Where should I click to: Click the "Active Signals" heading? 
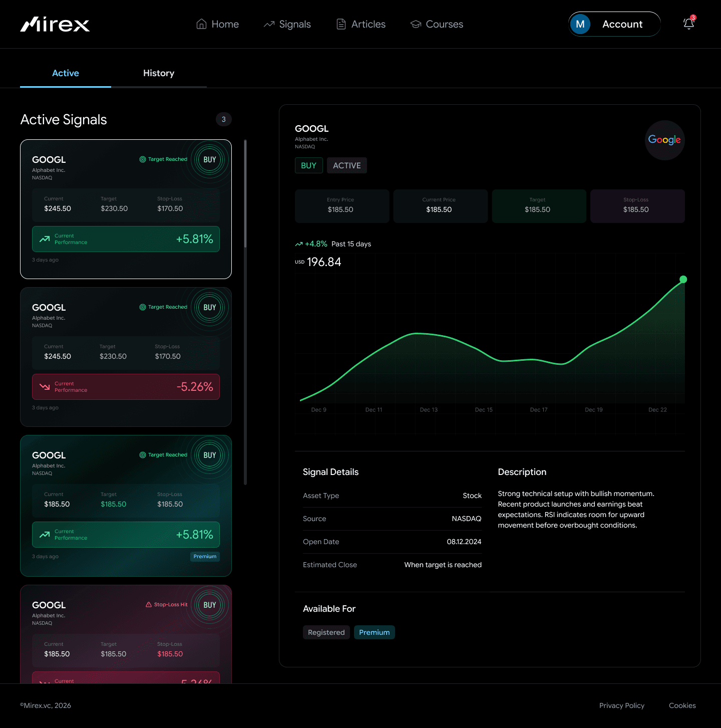tap(64, 119)
